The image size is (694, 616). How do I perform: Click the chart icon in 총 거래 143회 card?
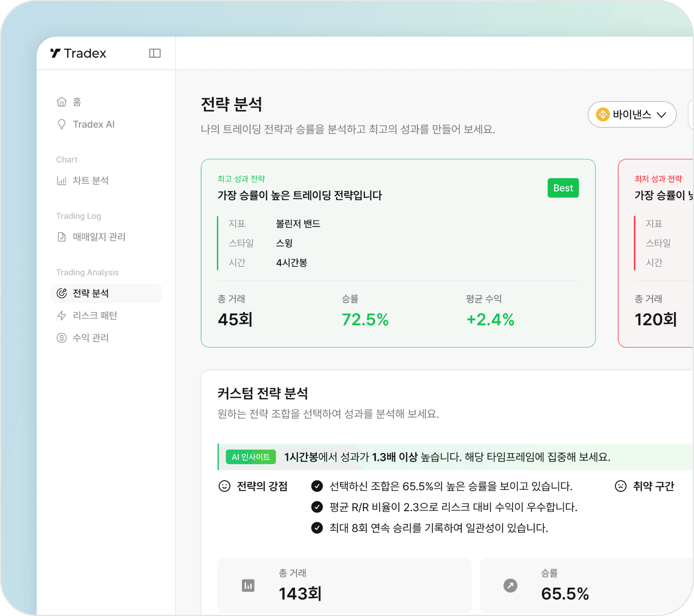(x=248, y=585)
